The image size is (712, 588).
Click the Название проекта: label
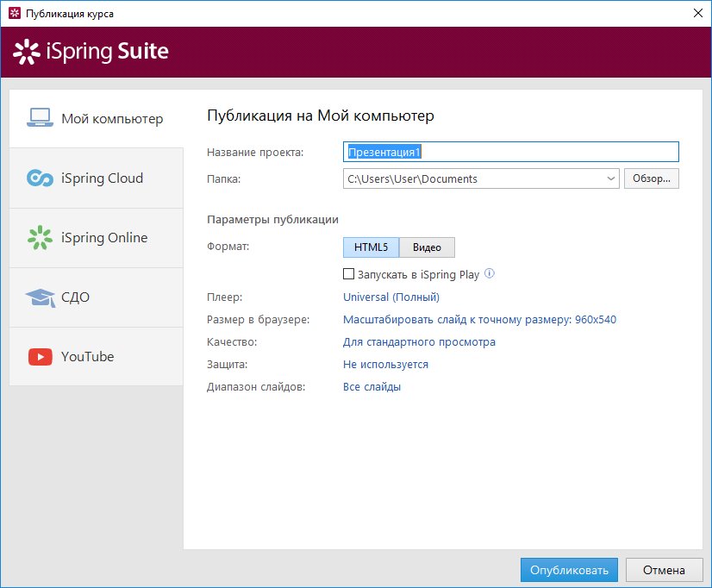pyautogui.click(x=255, y=153)
